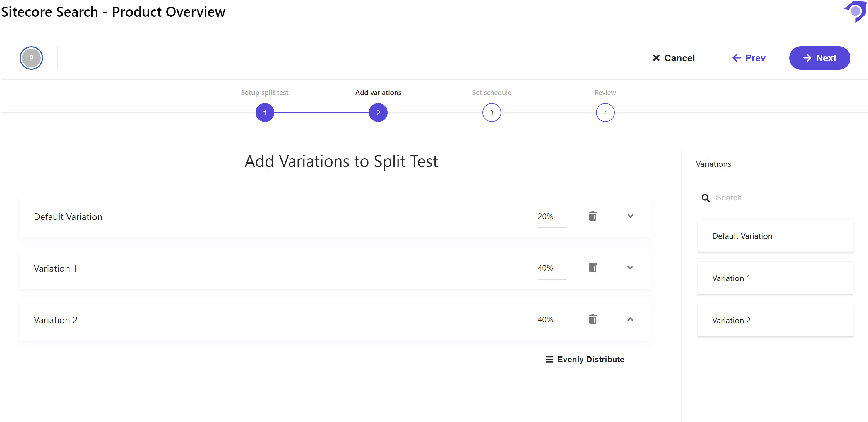
Task: Click the Sitecore Search logo icon
Action: (x=855, y=11)
